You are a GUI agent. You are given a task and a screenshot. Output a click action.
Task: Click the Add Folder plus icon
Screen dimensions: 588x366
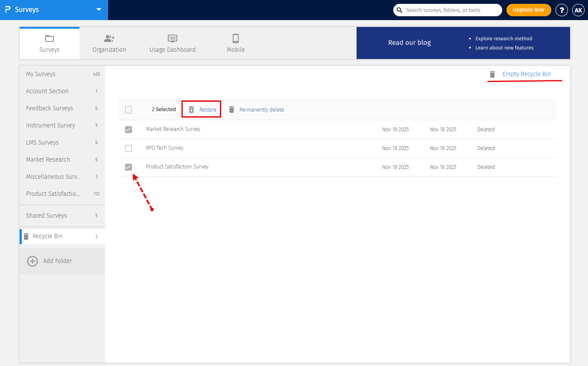tap(32, 261)
